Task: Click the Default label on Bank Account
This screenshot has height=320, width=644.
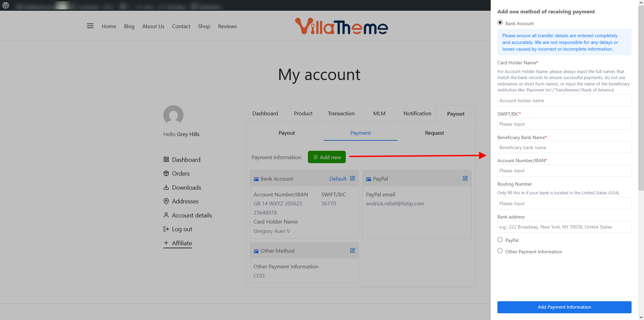Action: (x=338, y=179)
